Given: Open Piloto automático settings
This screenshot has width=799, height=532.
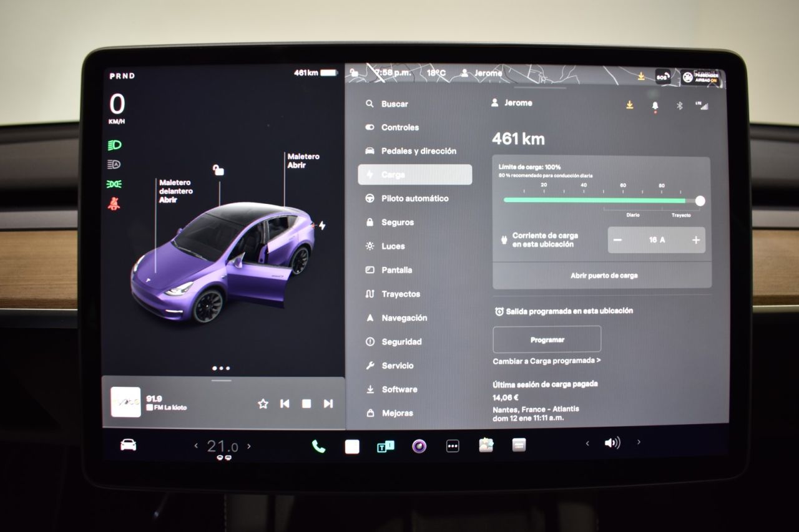Looking at the screenshot, I should tap(415, 198).
